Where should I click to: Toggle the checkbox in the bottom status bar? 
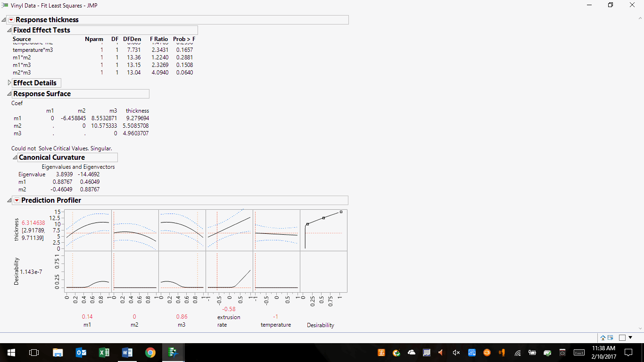(x=622, y=337)
